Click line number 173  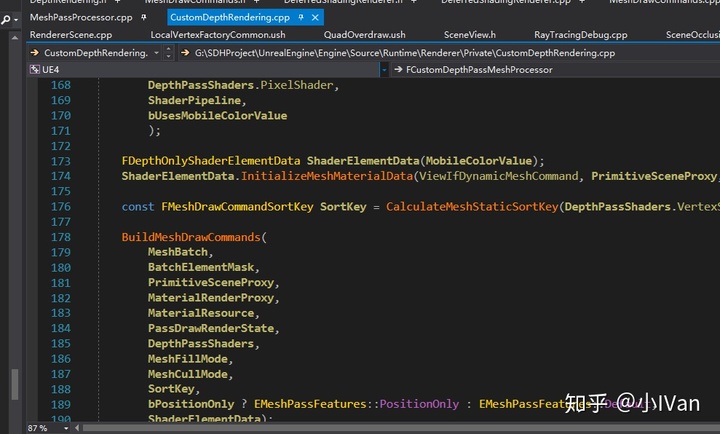click(61, 161)
